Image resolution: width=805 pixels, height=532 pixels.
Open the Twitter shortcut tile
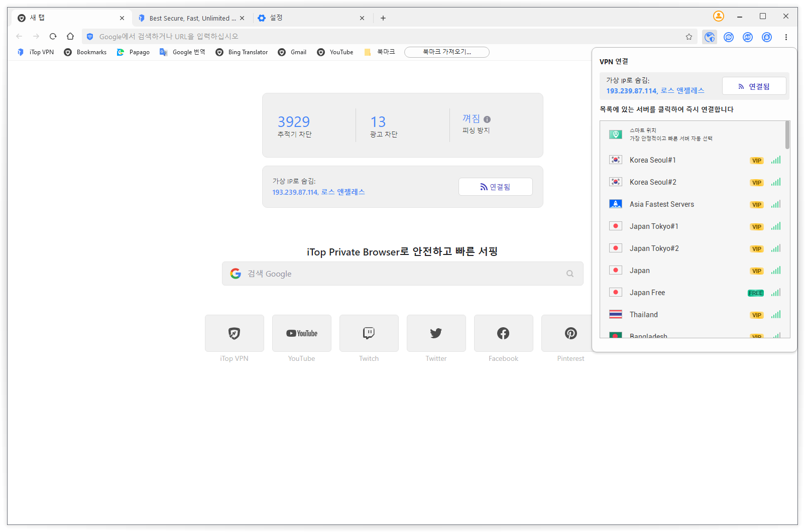click(436, 333)
